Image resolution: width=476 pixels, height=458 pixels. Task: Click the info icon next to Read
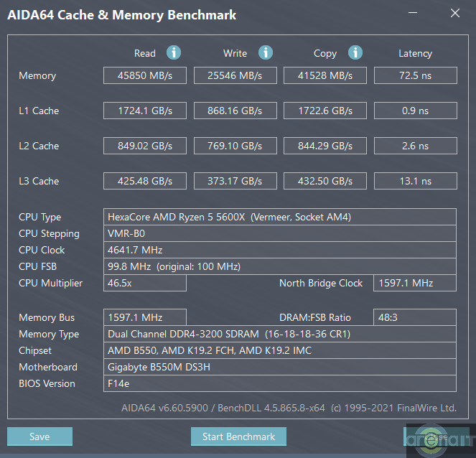tap(174, 52)
